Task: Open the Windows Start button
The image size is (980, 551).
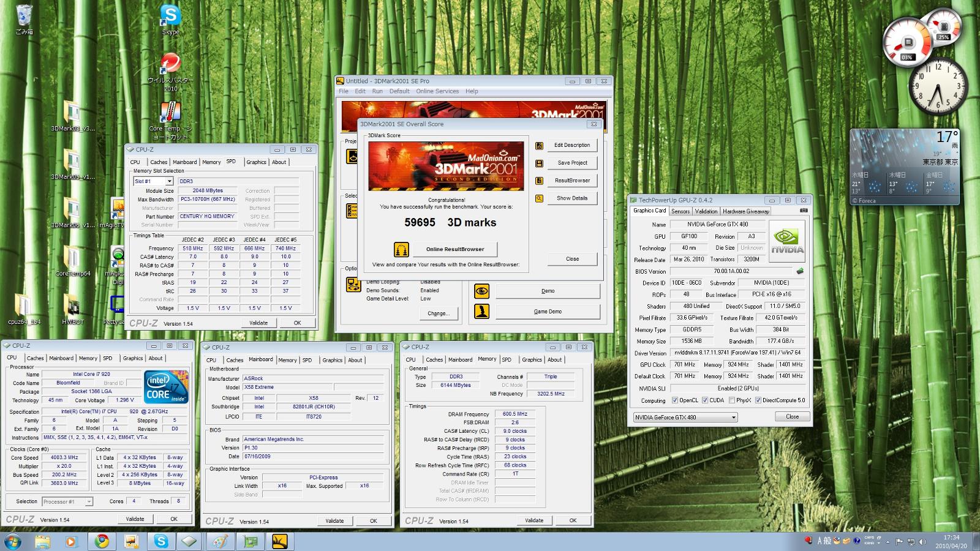Action: tap(12, 541)
